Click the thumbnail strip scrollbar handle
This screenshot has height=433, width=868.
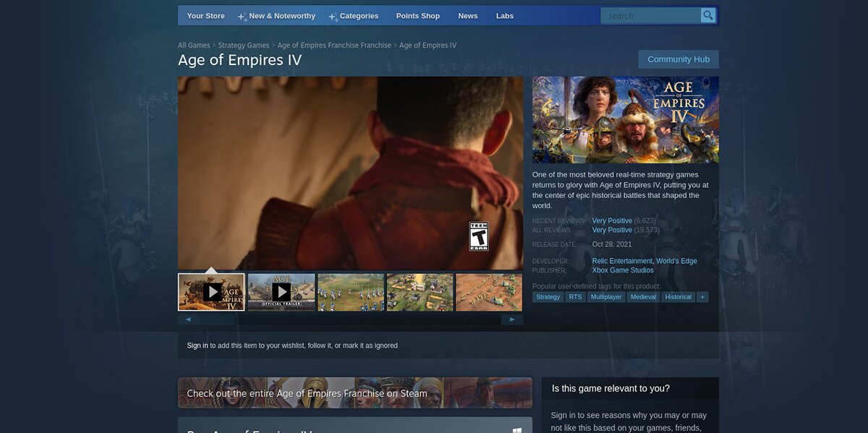coord(216,320)
